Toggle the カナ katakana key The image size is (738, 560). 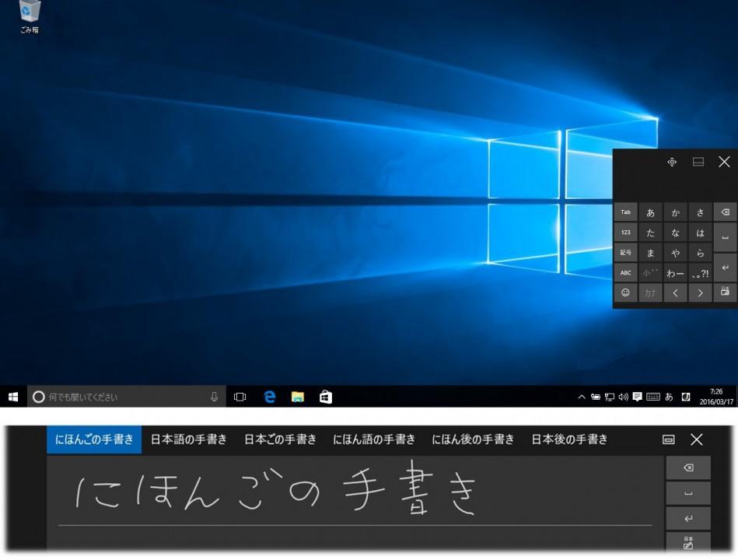pos(650,292)
